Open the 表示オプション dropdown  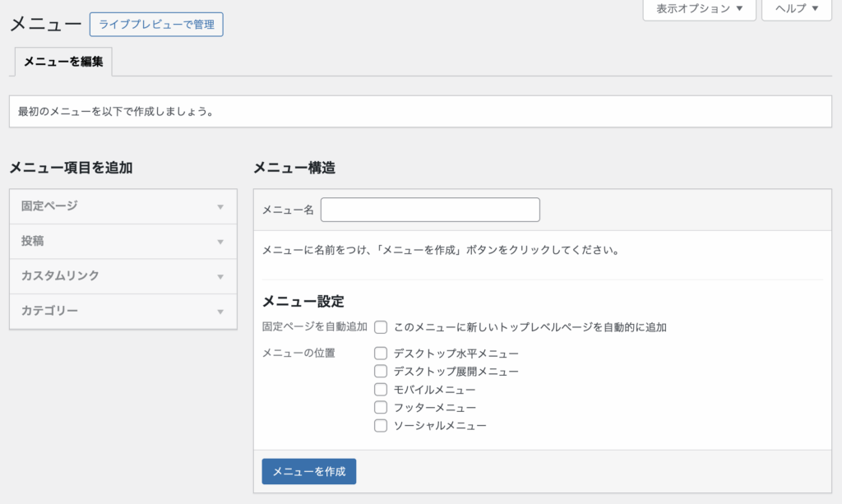(x=699, y=9)
